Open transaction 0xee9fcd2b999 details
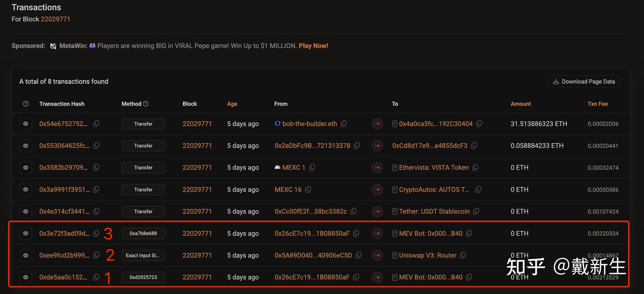Screen dimensions: 644x294 (64, 256)
